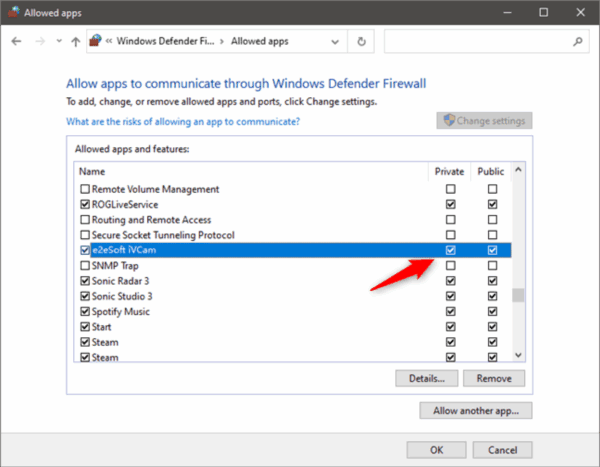Image resolution: width=600 pixels, height=467 pixels.
Task: Go up one folder level arrow
Action: tap(75, 42)
